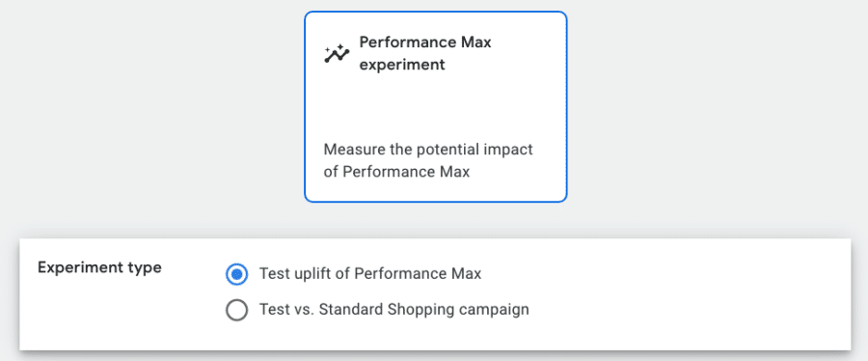Click 'Standard Shopping campaign' text
This screenshot has width=868, height=361.
coord(425,309)
